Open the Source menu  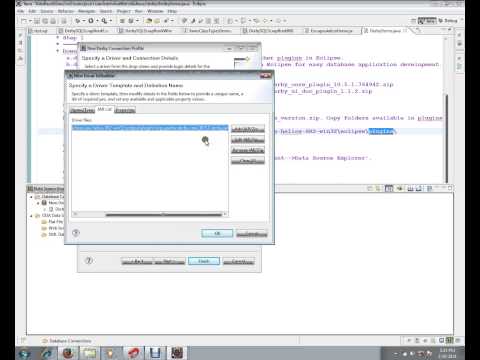(x=47, y=11)
